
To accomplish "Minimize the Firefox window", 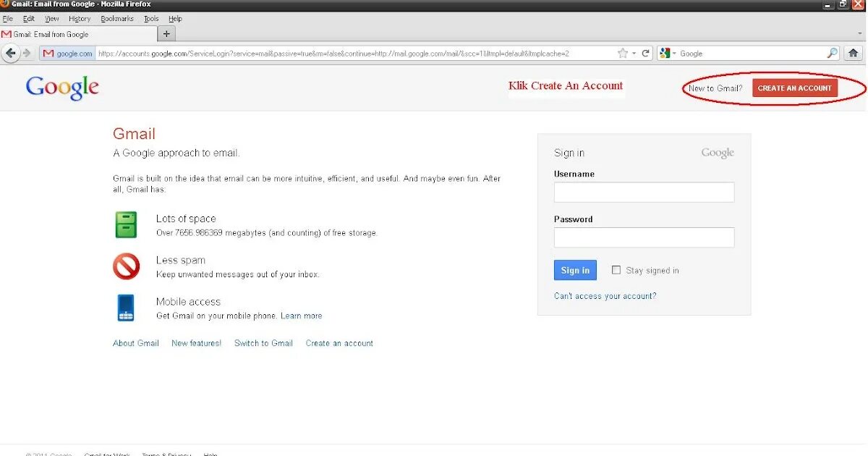I will (828, 4).
